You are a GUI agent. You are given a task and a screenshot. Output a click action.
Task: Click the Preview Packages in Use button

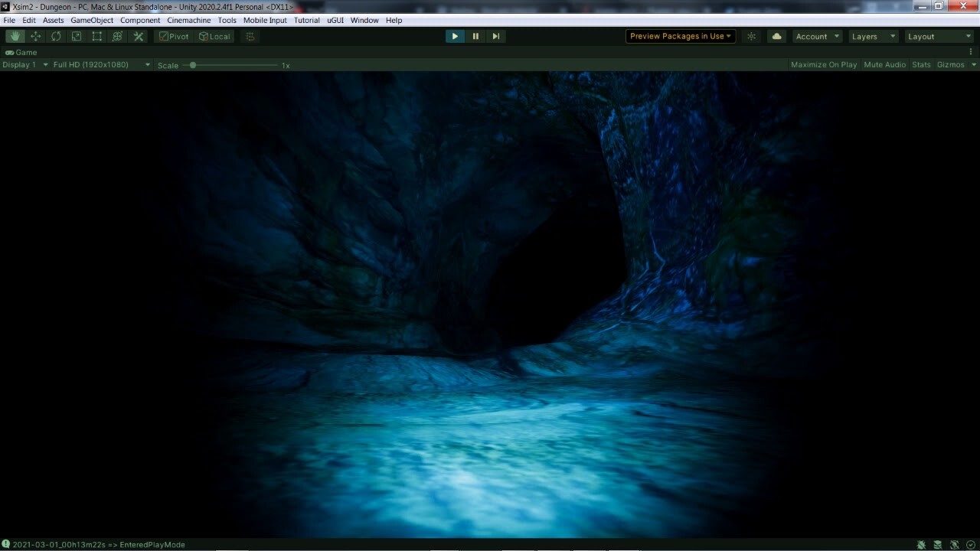point(680,36)
